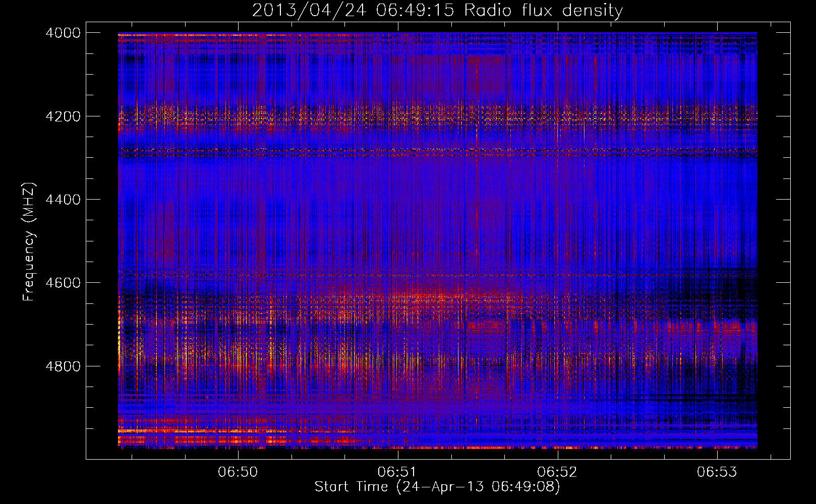The image size is (816, 504).
Task: Click the 4200 frequency tick label
Action: coord(63,116)
